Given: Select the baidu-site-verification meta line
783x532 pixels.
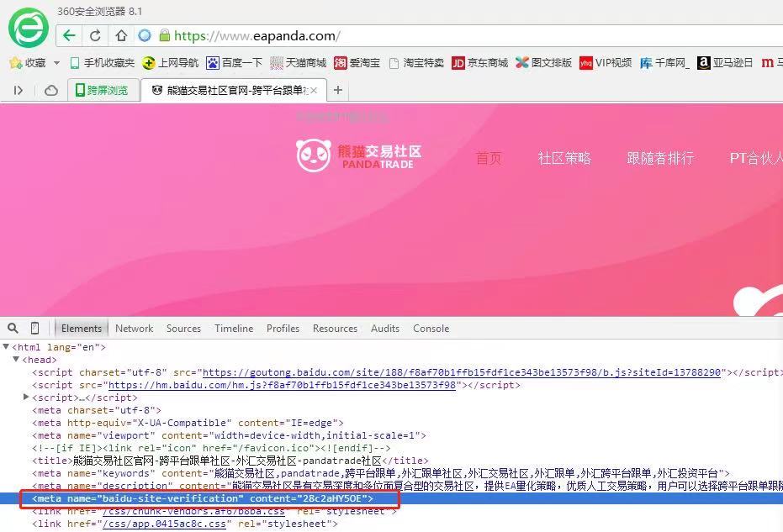Looking at the screenshot, I should (203, 498).
